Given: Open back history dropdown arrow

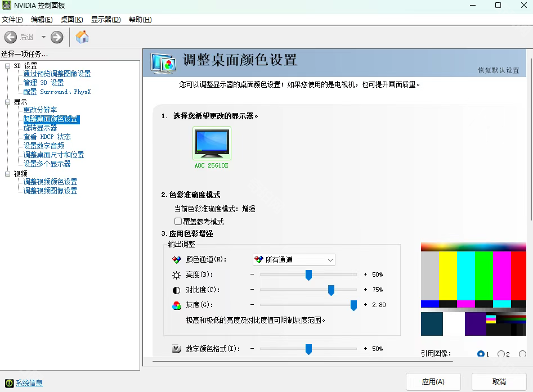Looking at the screenshot, I should [x=43, y=37].
